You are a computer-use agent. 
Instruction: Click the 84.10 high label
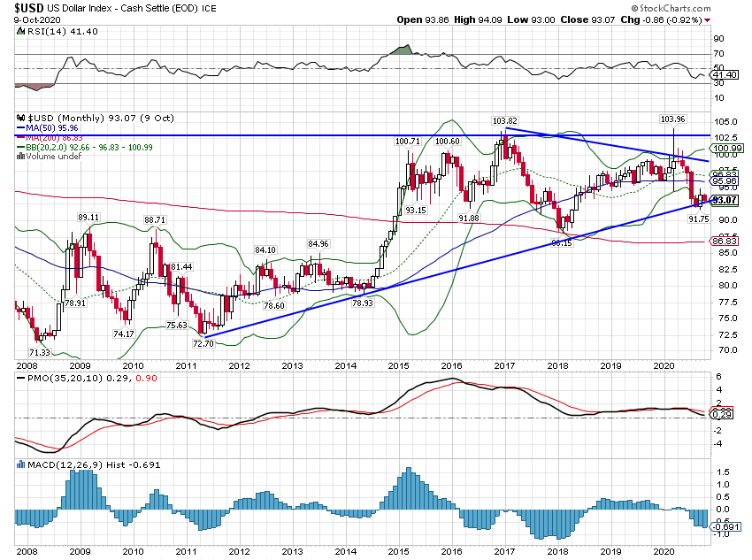click(x=265, y=249)
